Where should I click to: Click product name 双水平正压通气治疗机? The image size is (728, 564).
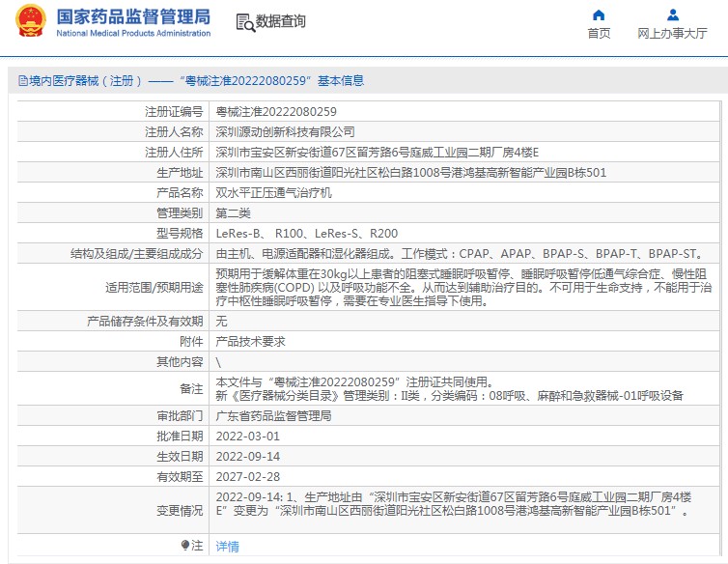click(273, 193)
